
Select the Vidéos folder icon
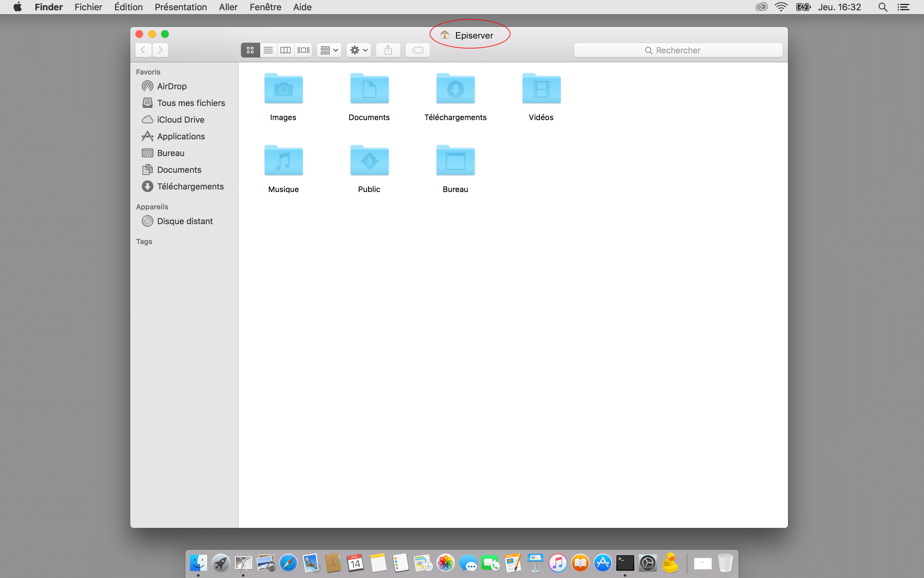click(541, 89)
